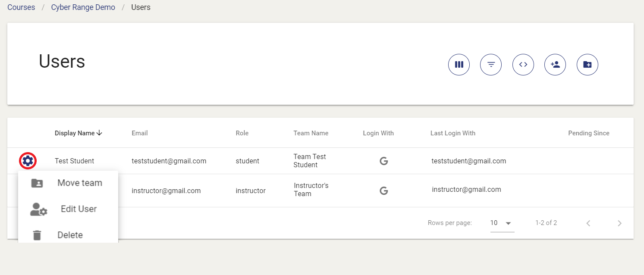This screenshot has height=275, width=644.
Task: Toggle the Display Name sort arrow
Action: (x=100, y=133)
